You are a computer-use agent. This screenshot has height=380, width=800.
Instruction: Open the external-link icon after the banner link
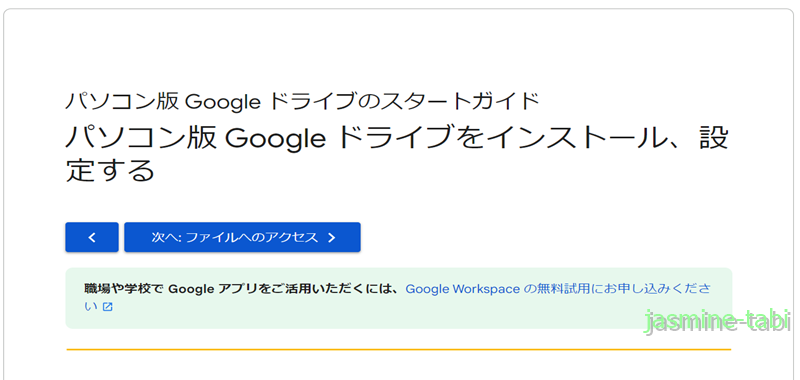click(x=108, y=307)
